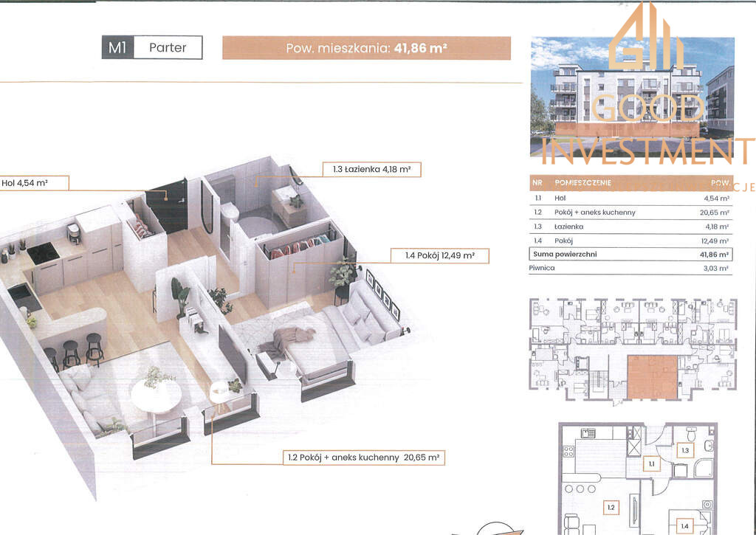756x535 pixels.
Task: Click room marker 1.3 on the 2D plan
Action: [x=685, y=451]
